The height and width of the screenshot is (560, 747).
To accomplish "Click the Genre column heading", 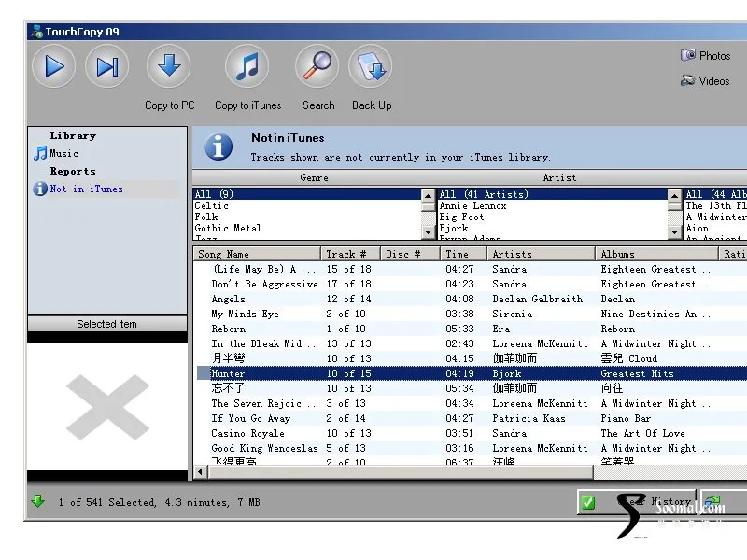I will 314,177.
